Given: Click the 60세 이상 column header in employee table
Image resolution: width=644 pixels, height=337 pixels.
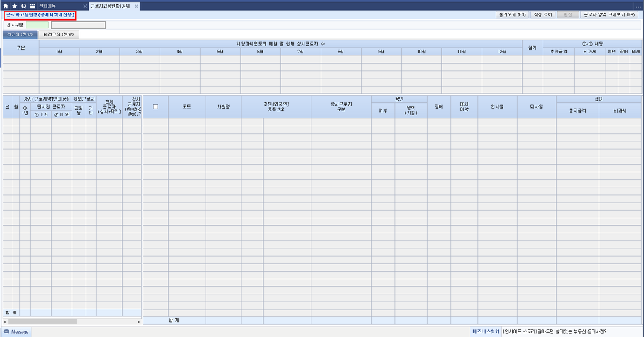Looking at the screenshot, I should 464,107.
